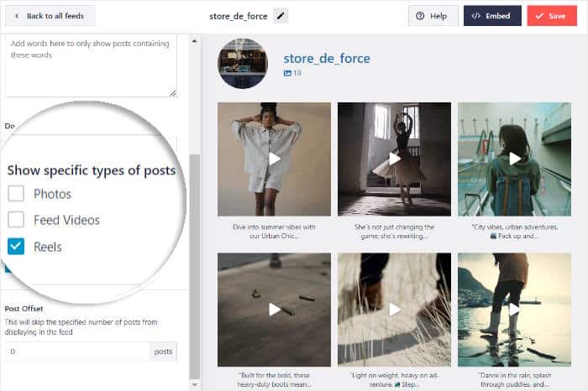Click the words filter text area

point(90,65)
